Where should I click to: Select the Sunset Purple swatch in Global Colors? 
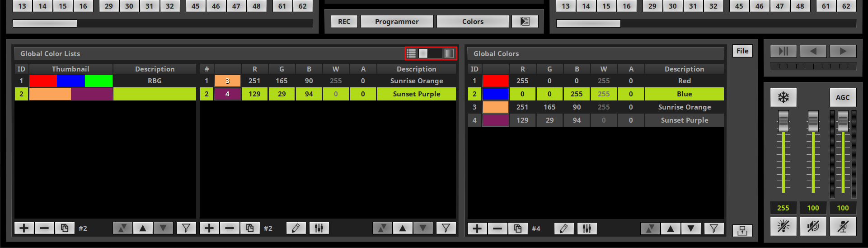point(496,120)
